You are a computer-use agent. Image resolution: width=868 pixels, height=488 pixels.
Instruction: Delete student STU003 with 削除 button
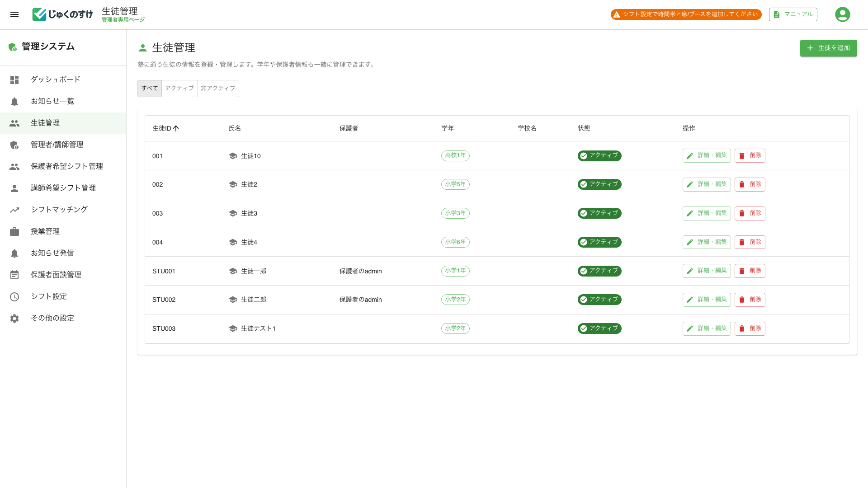pyautogui.click(x=750, y=328)
